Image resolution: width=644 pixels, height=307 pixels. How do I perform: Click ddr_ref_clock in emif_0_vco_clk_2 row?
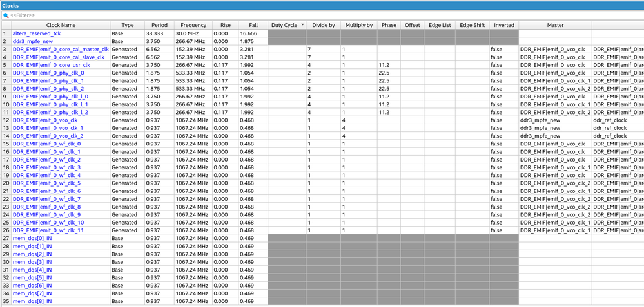click(x=610, y=136)
